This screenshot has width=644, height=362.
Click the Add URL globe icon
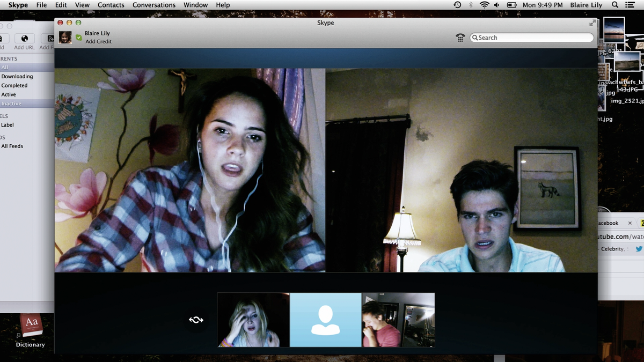click(24, 39)
